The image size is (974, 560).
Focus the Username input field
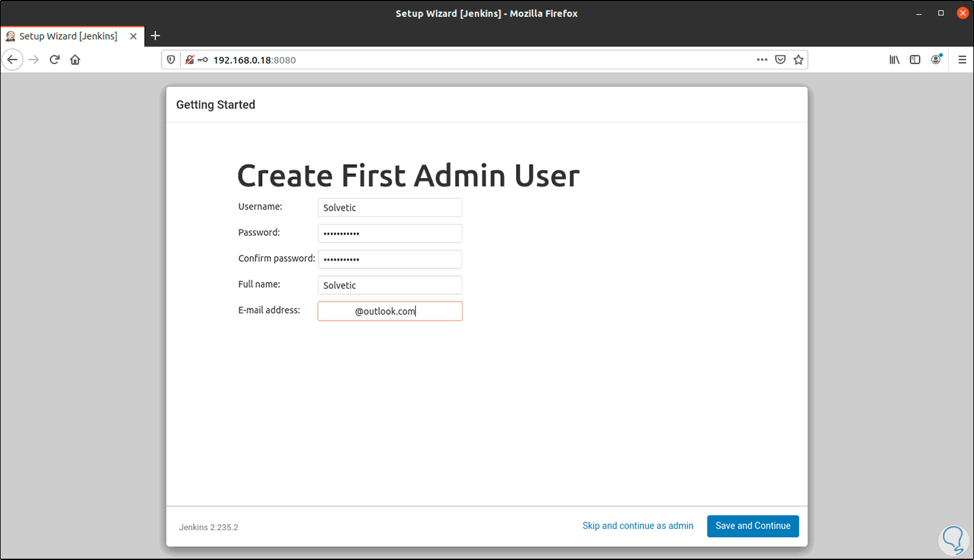point(390,207)
